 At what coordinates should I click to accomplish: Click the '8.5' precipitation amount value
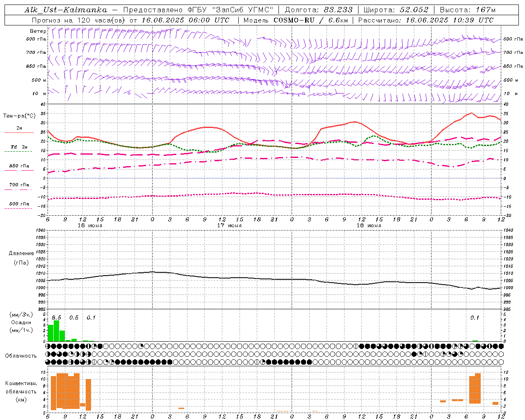pyautogui.click(x=57, y=318)
